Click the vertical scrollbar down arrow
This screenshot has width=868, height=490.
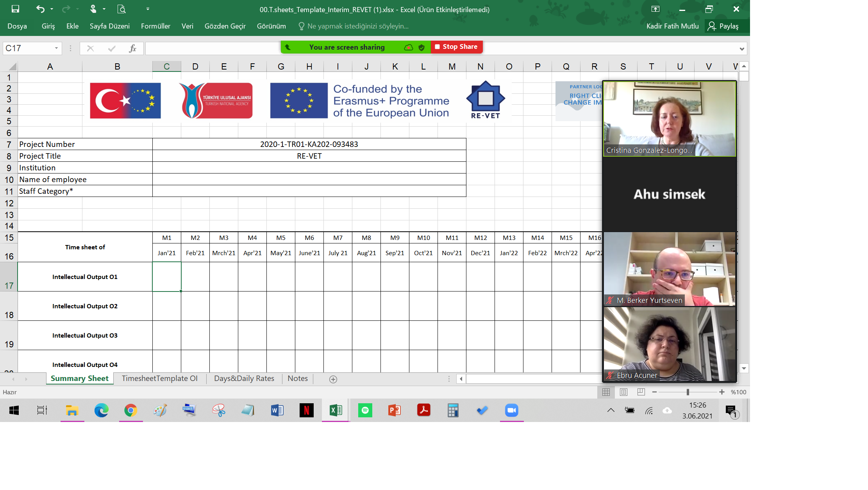744,368
